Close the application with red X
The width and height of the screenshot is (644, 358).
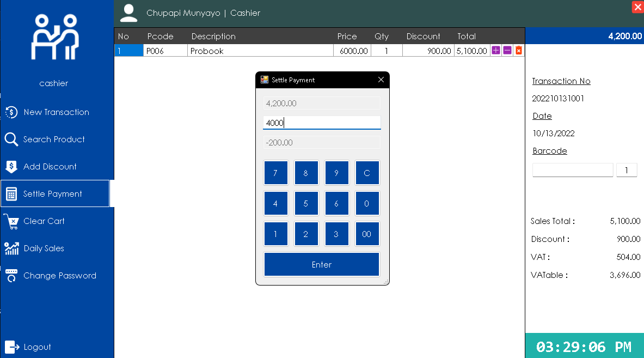pos(637,8)
